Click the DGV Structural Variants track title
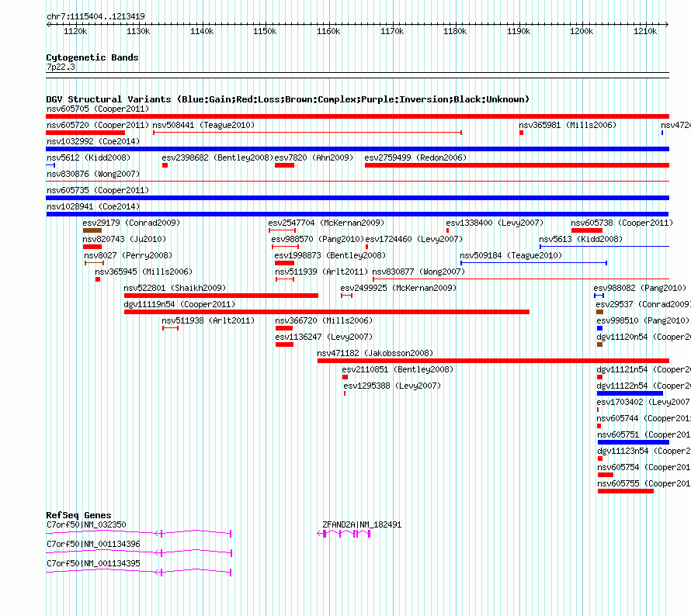The image size is (691, 616). tap(288, 99)
